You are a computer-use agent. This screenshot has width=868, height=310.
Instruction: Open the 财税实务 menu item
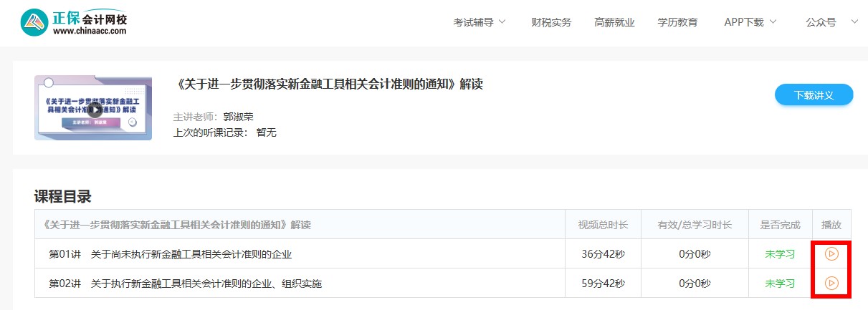point(551,22)
